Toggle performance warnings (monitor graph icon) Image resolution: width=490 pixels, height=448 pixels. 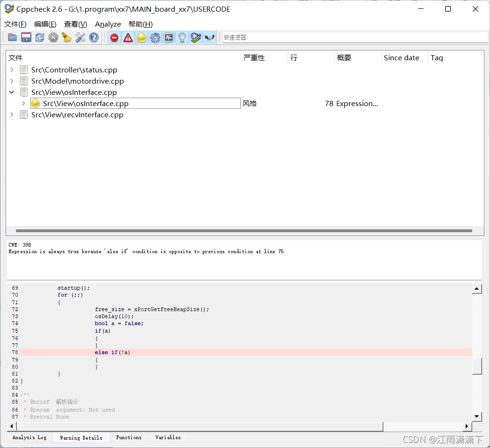click(169, 38)
